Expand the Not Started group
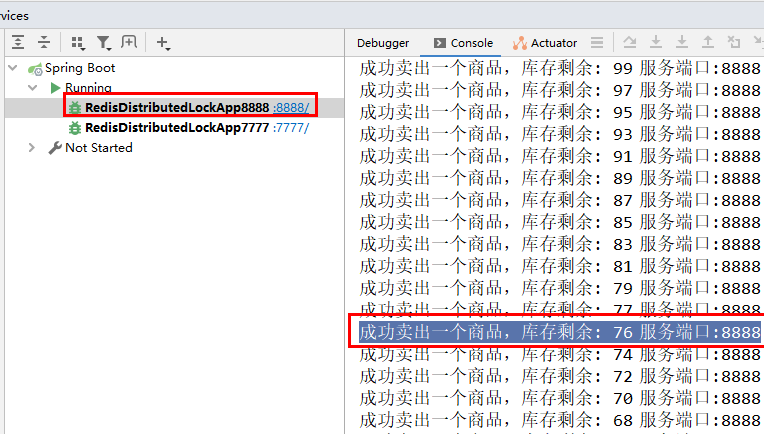The height and width of the screenshot is (434, 764). pyautogui.click(x=32, y=148)
